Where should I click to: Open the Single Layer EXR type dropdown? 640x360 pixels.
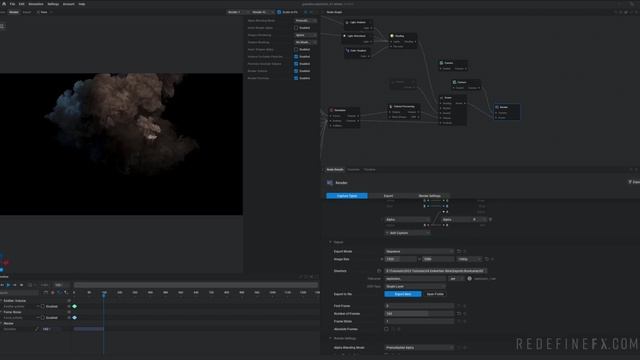[x=415, y=287]
